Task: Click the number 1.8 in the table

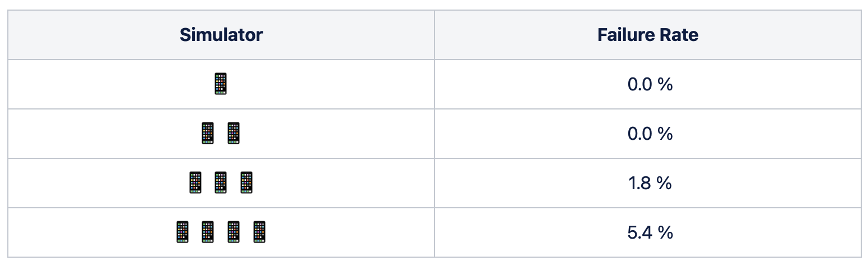Action: pos(639,183)
